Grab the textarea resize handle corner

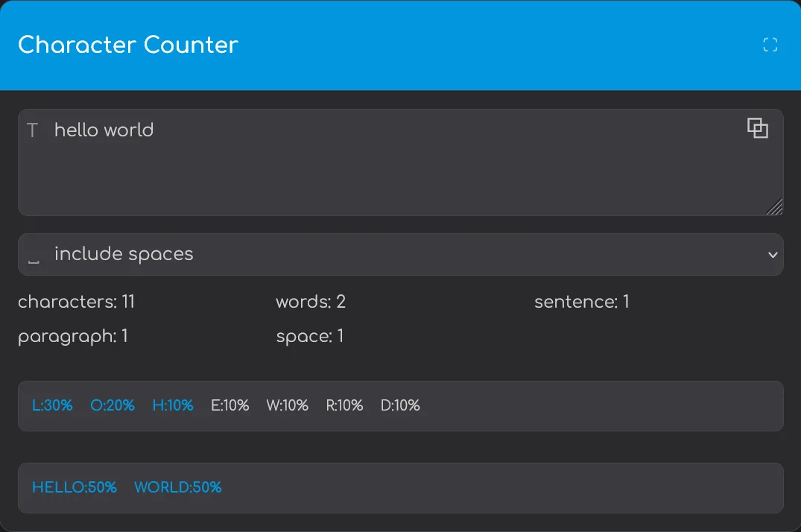click(x=776, y=208)
